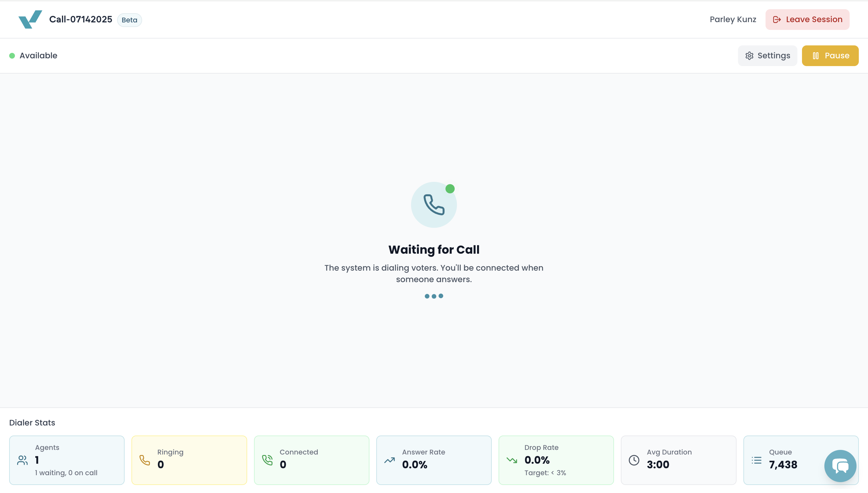Leave Session using the red button
This screenshot has height=493, width=868.
click(x=807, y=19)
